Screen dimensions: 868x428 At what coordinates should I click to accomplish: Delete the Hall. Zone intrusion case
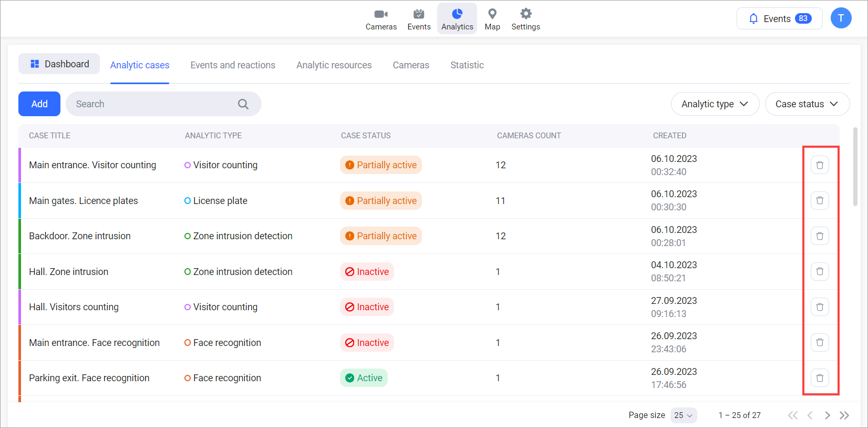pos(819,271)
